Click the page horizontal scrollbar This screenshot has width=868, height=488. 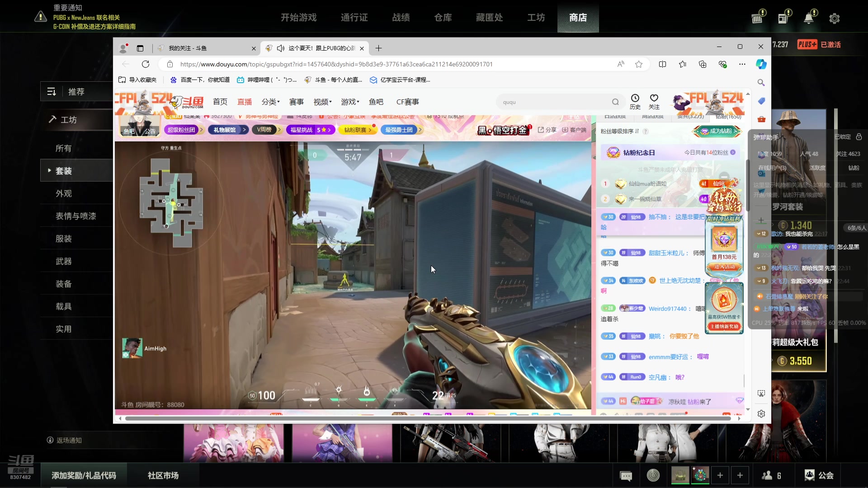[428, 418]
